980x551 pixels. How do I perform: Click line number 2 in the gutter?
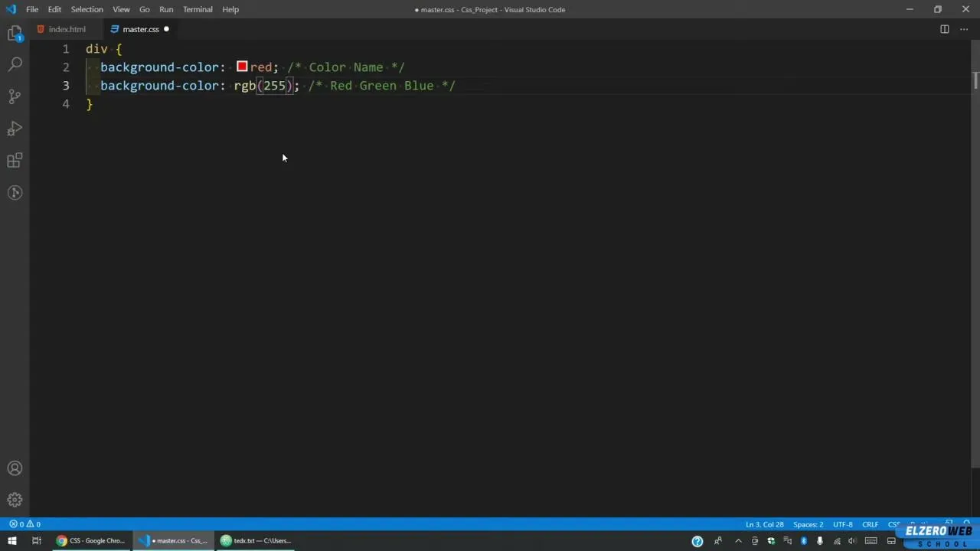click(x=66, y=67)
